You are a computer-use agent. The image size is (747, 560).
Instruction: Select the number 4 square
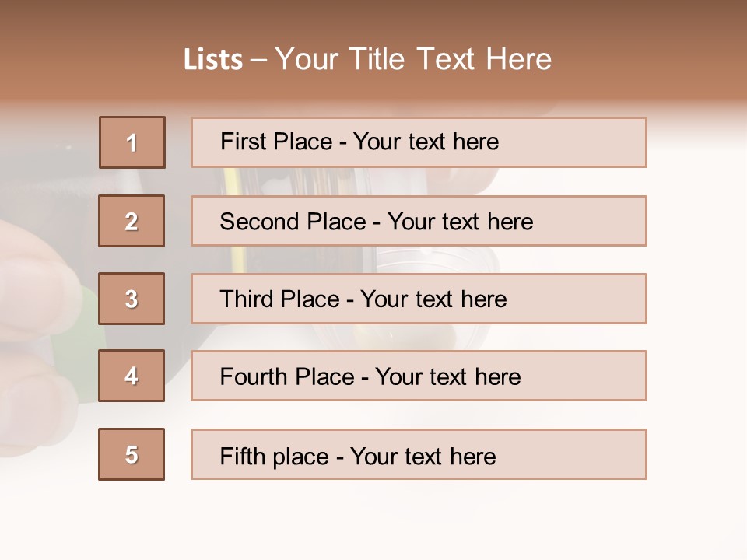point(132,376)
